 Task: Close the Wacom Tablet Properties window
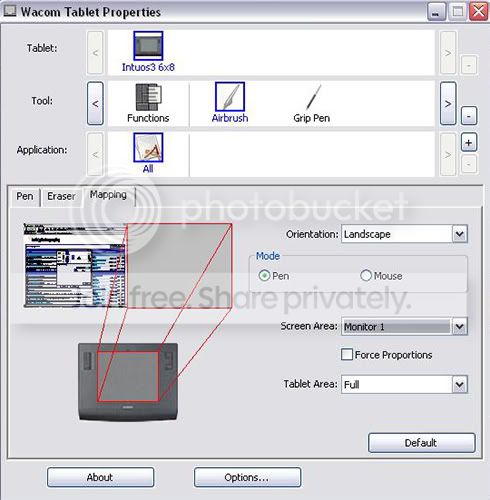[479, 12]
